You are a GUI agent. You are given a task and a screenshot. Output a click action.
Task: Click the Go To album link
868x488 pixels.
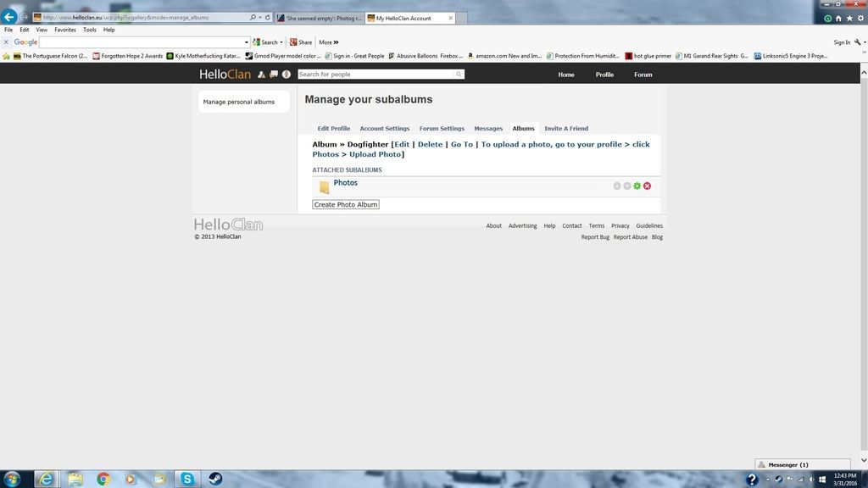pos(462,144)
